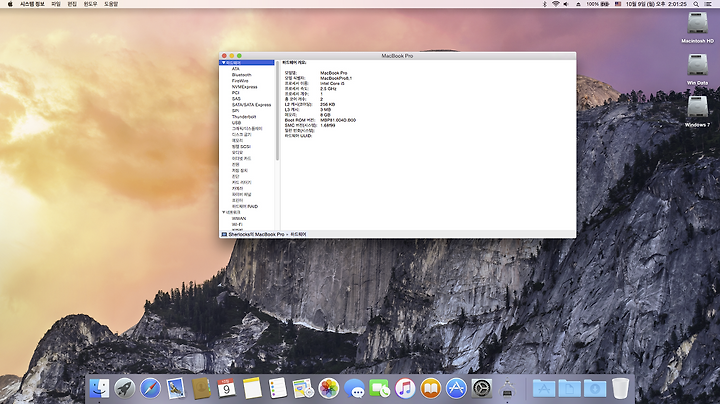Click Boot ROM value MBP81.0047.B00
The image size is (720, 404).
[x=338, y=120]
